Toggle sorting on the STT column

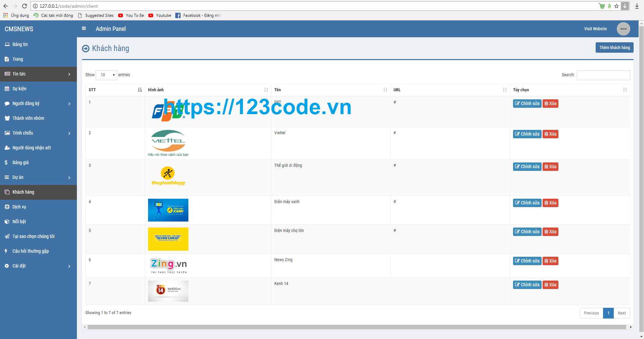[x=140, y=90]
